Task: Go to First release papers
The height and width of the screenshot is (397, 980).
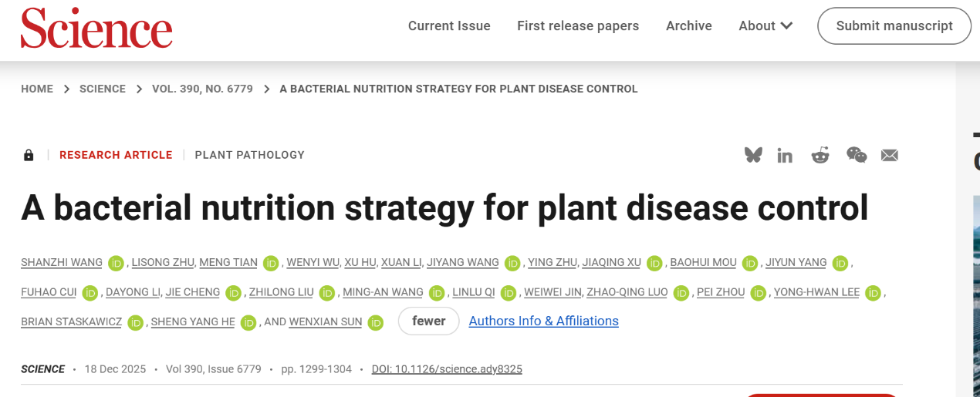Action: (578, 26)
